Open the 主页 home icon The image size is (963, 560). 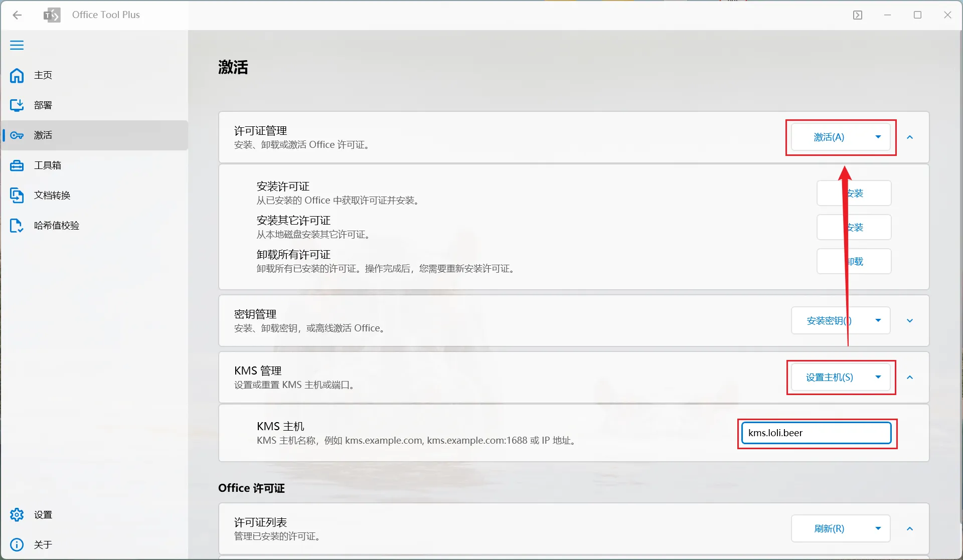click(17, 75)
